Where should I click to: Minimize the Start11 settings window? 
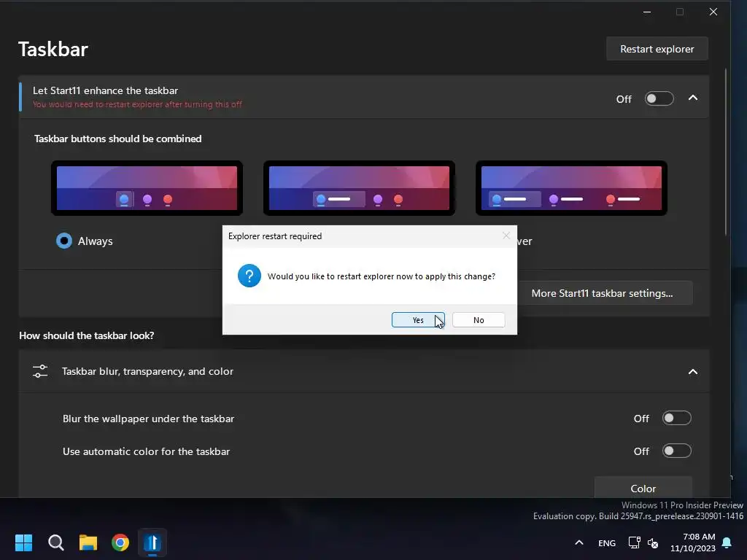646,12
